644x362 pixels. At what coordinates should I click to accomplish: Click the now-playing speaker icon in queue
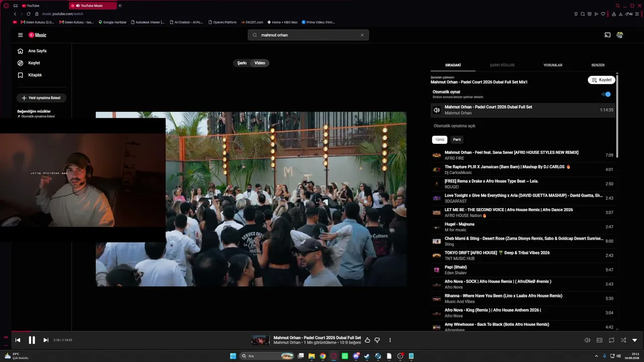[x=437, y=110]
